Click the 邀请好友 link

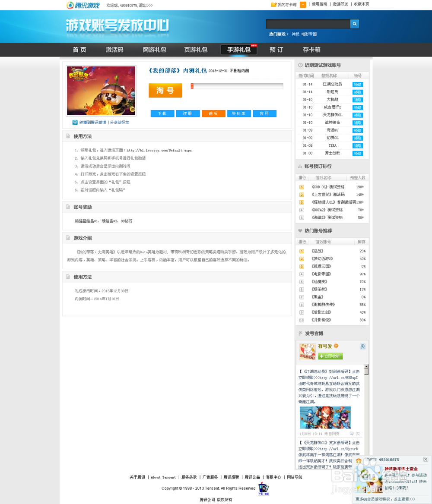point(340,4)
